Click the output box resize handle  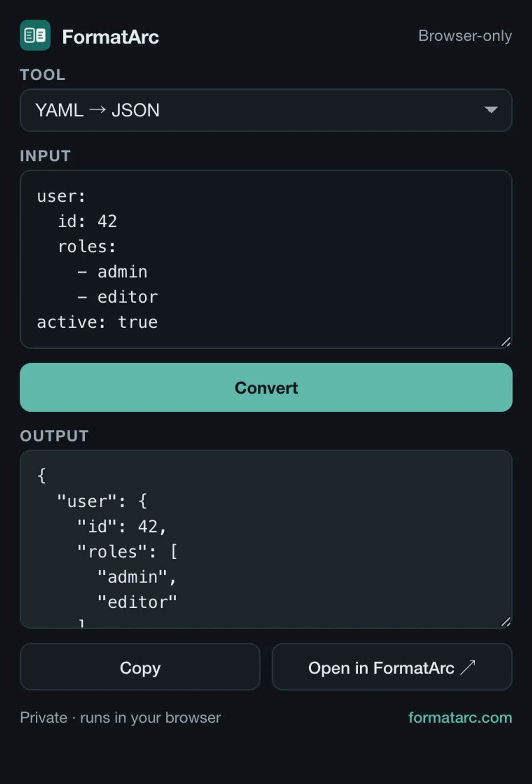coord(506,622)
